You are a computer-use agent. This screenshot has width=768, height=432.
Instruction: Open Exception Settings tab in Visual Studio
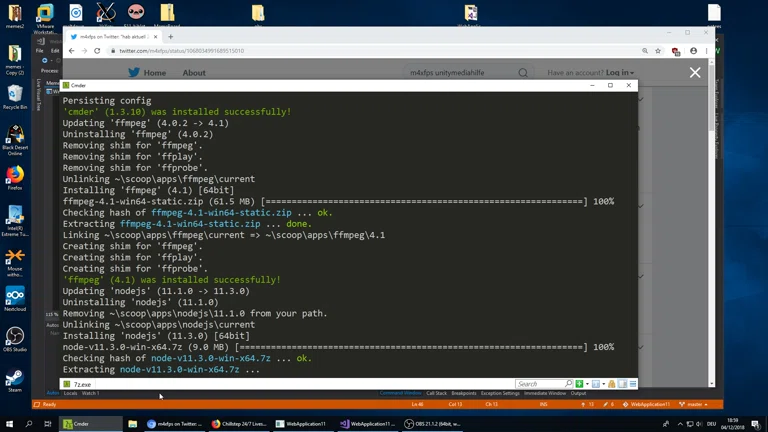[x=500, y=393]
